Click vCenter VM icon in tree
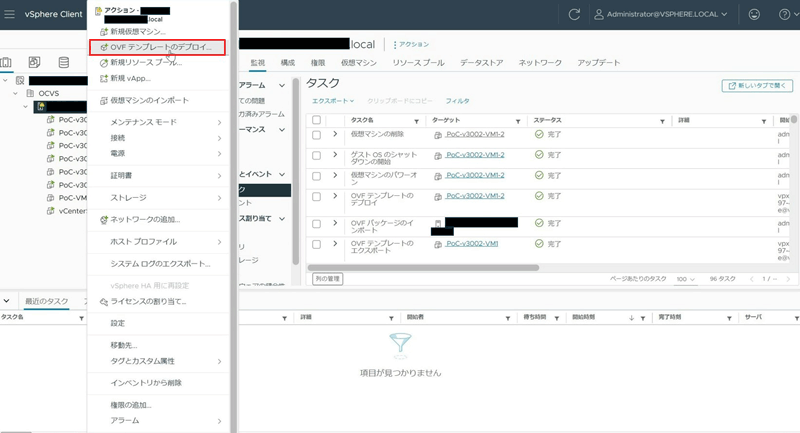 click(51, 211)
